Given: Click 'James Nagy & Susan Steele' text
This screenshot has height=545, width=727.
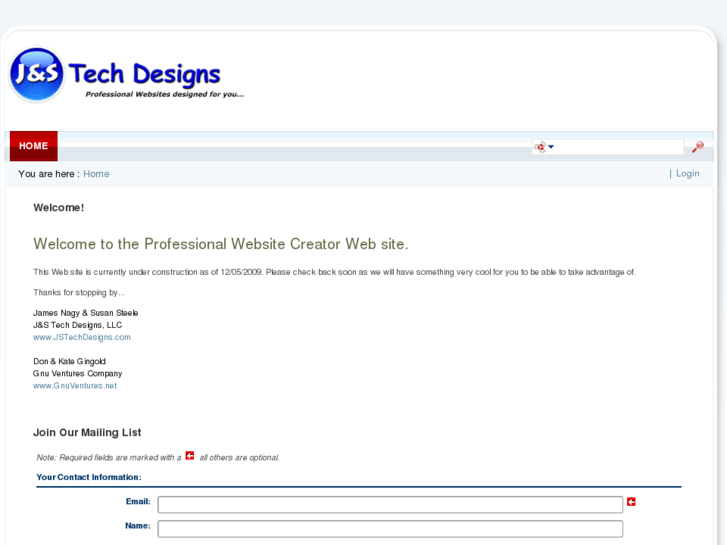Looking at the screenshot, I should click(85, 313).
